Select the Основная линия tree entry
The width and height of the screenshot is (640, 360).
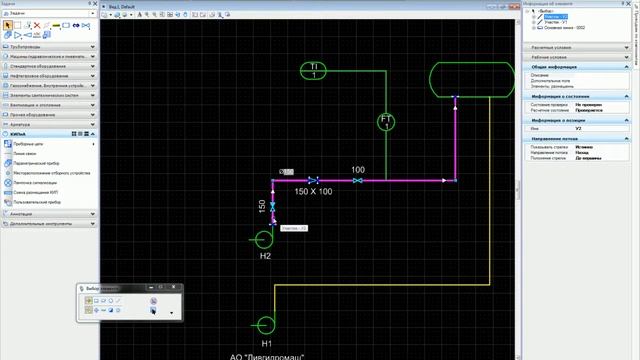tap(564, 28)
